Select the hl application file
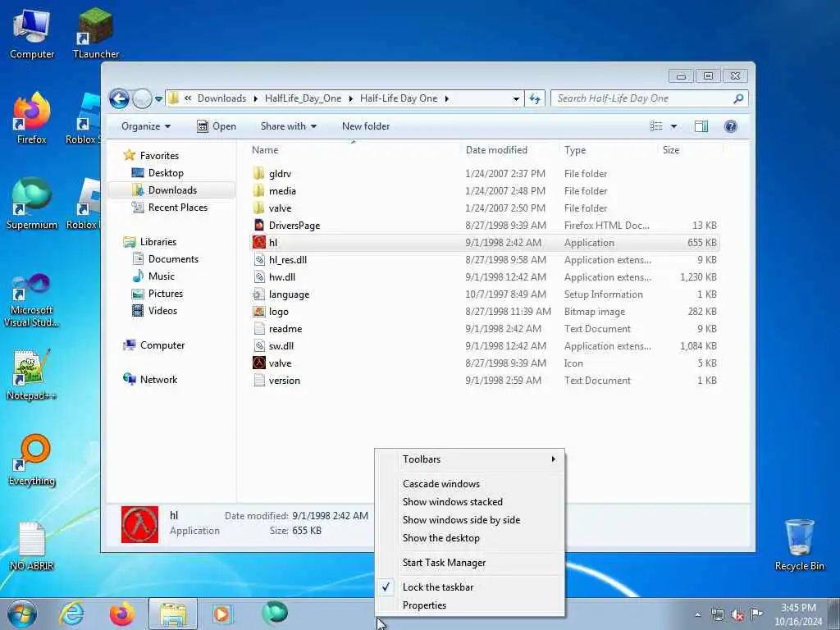840x630 pixels. (485, 243)
